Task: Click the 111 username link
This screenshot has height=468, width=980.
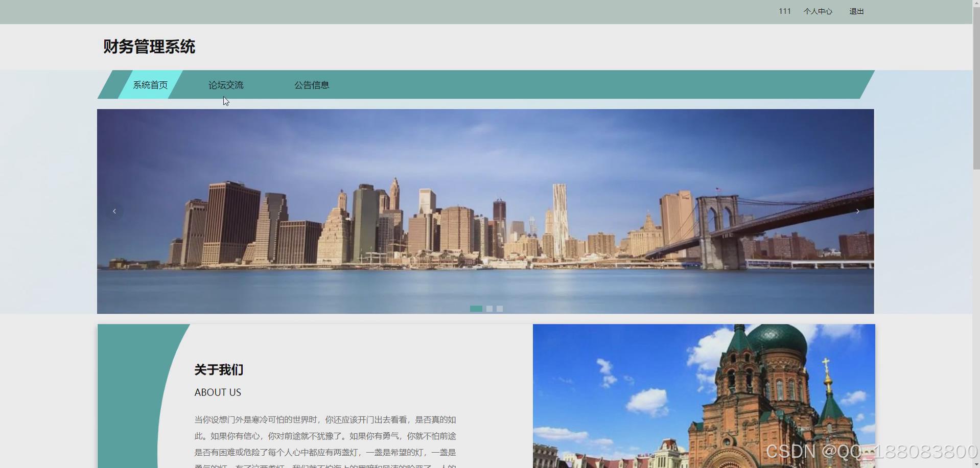Action: pyautogui.click(x=784, y=11)
